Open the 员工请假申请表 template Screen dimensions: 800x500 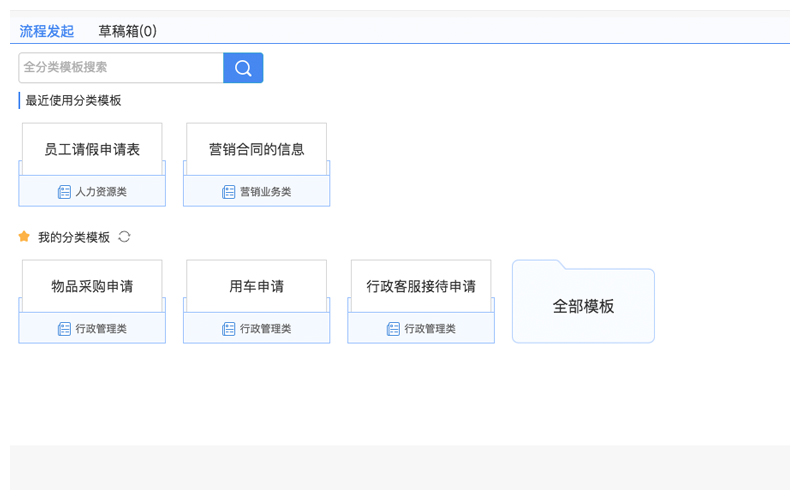(92, 150)
